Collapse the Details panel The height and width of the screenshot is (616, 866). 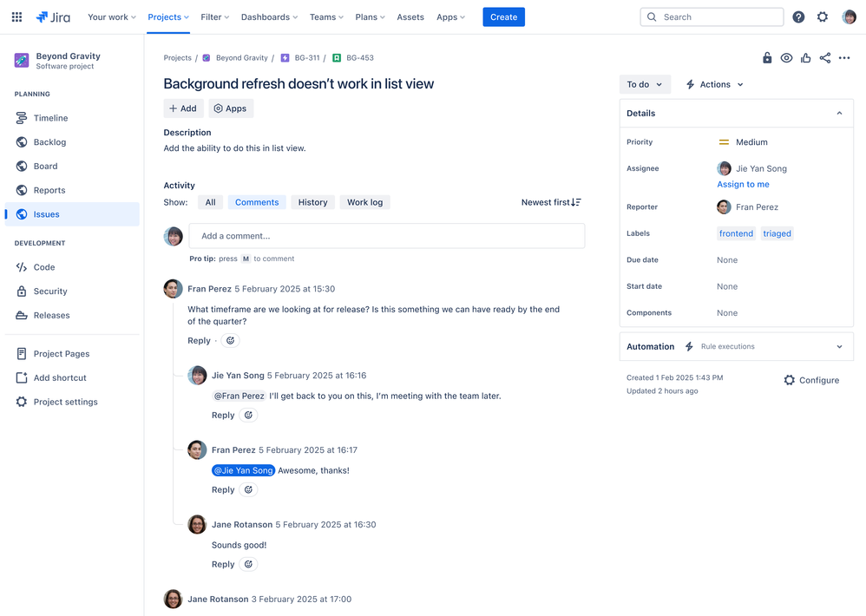pyautogui.click(x=839, y=114)
